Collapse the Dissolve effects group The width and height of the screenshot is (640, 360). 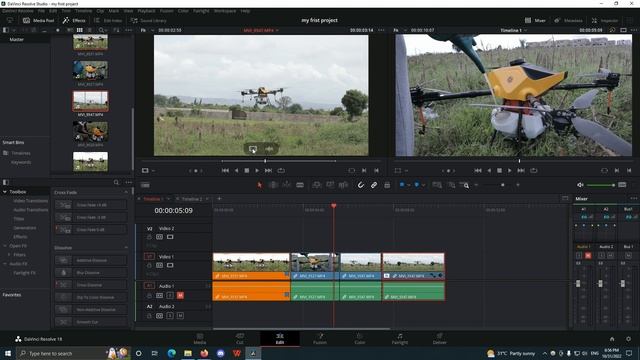click(x=126, y=247)
